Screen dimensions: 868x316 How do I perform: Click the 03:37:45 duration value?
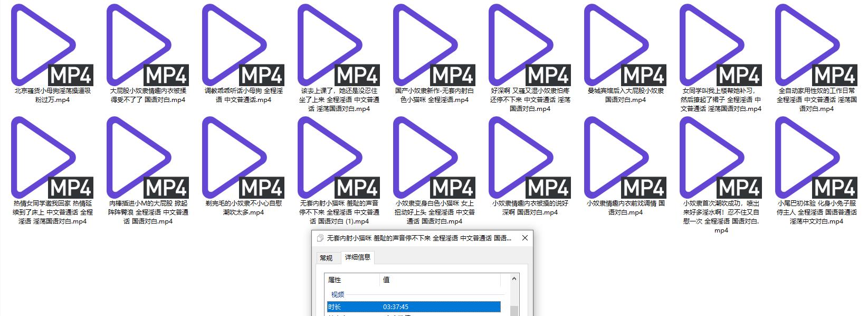[x=396, y=306]
